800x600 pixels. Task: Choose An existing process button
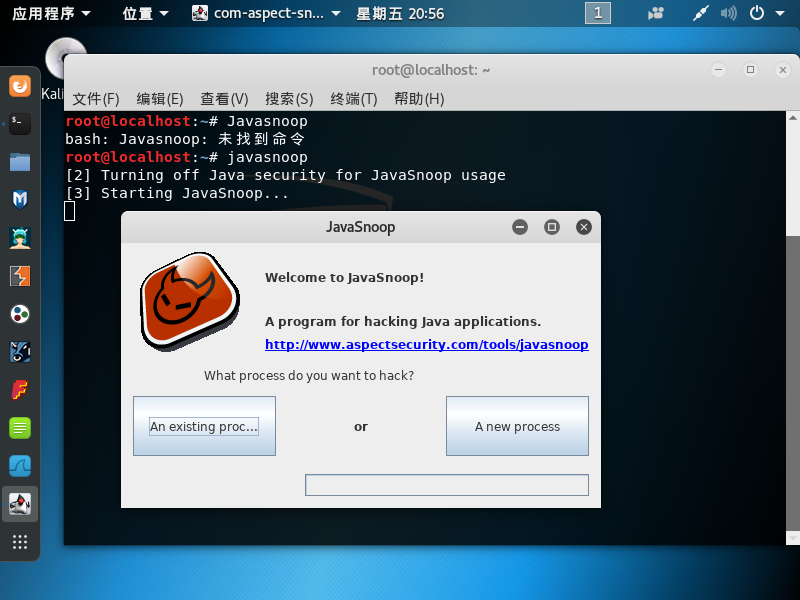[204, 426]
